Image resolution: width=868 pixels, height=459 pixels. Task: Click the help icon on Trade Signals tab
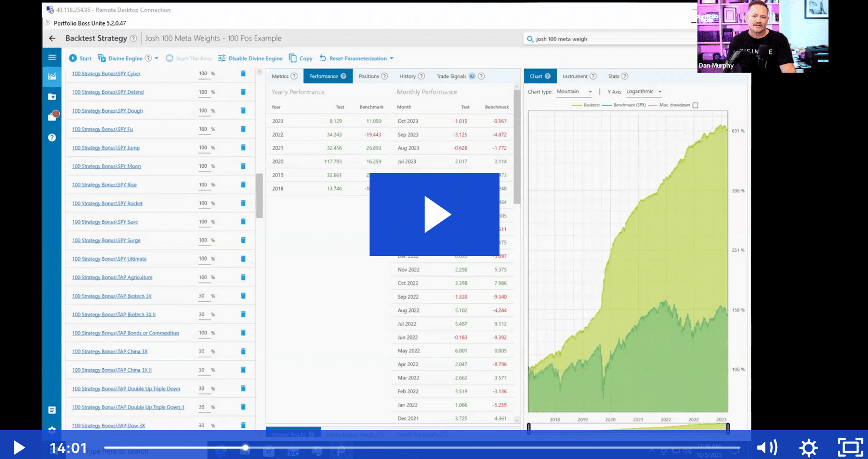[481, 76]
